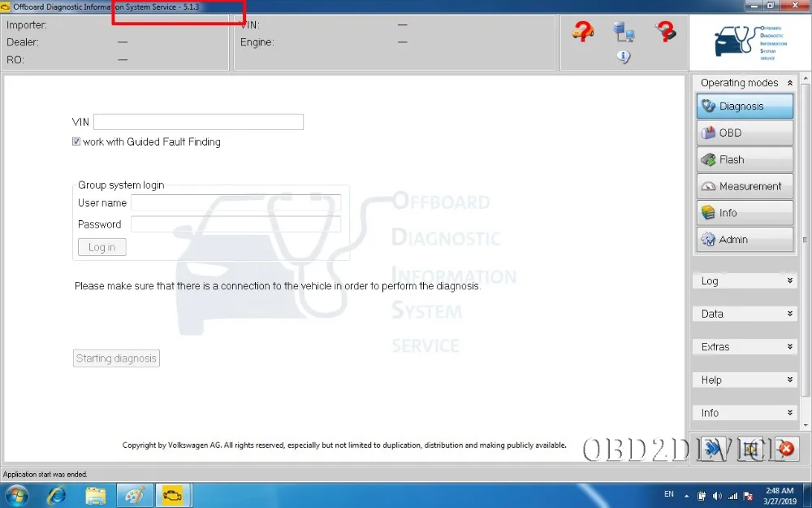
Task: Click the volume speaker tray icon
Action: pyautogui.click(x=717, y=496)
